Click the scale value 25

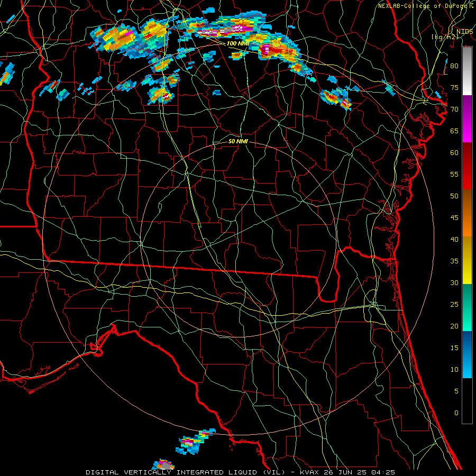click(454, 305)
